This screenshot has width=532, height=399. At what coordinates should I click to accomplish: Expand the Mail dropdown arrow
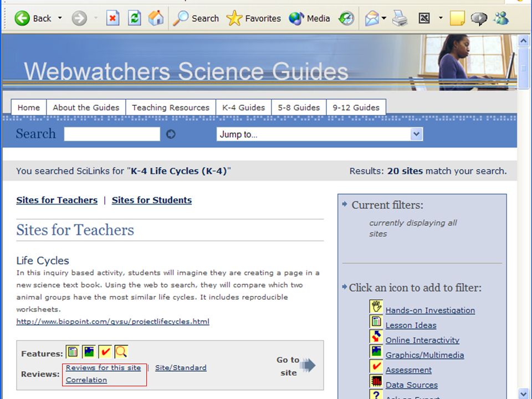pos(383,18)
